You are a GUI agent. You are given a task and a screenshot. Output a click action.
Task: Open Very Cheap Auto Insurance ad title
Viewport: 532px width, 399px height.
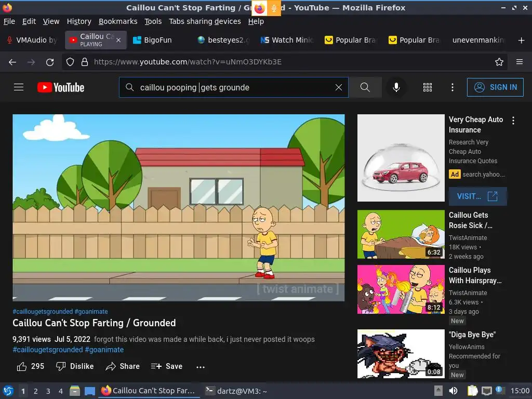click(x=476, y=125)
